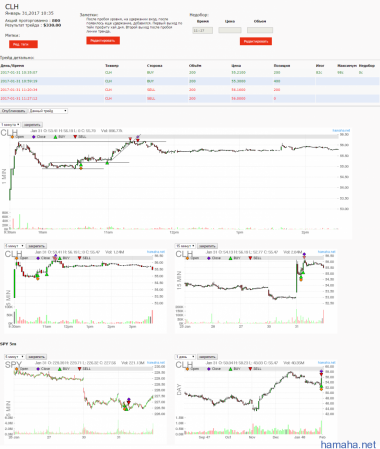Open the 1-minute timeframe dropdown above main chart
Screen dimensions: 380x449
click(10, 125)
